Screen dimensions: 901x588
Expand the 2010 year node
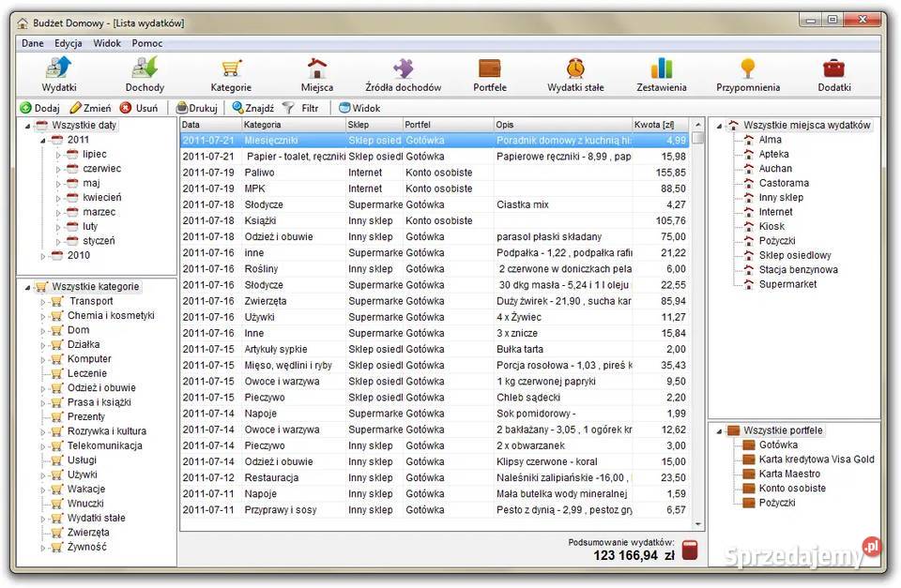[42, 256]
